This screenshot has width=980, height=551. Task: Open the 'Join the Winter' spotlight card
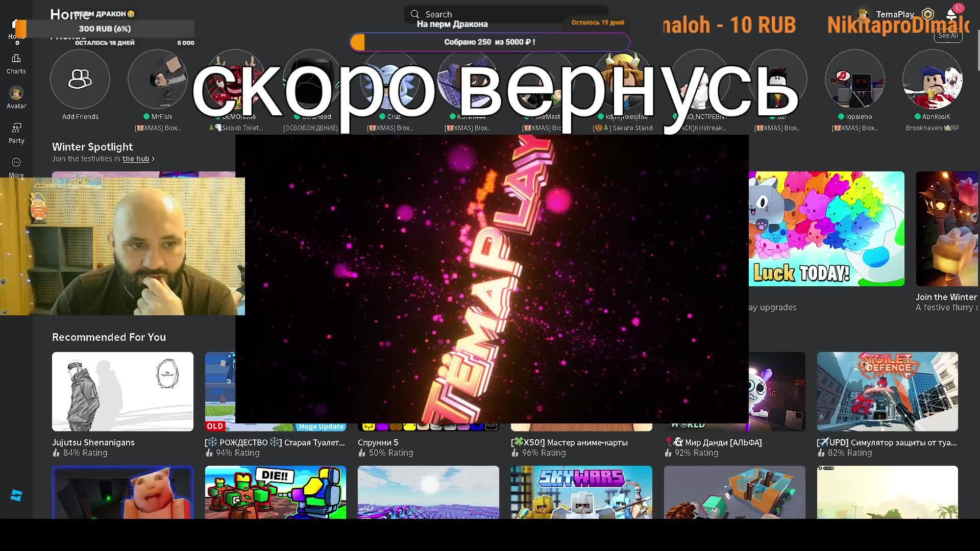point(947,229)
